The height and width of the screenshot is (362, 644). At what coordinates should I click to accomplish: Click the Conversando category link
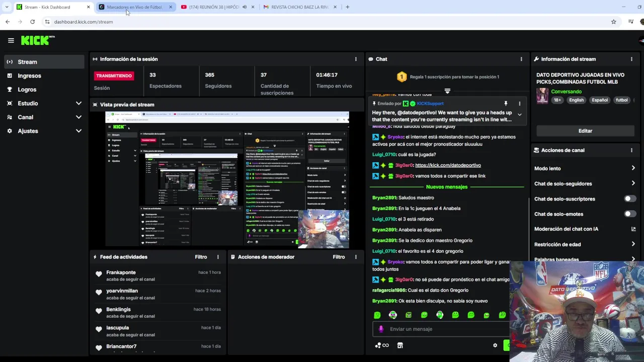pos(566,92)
